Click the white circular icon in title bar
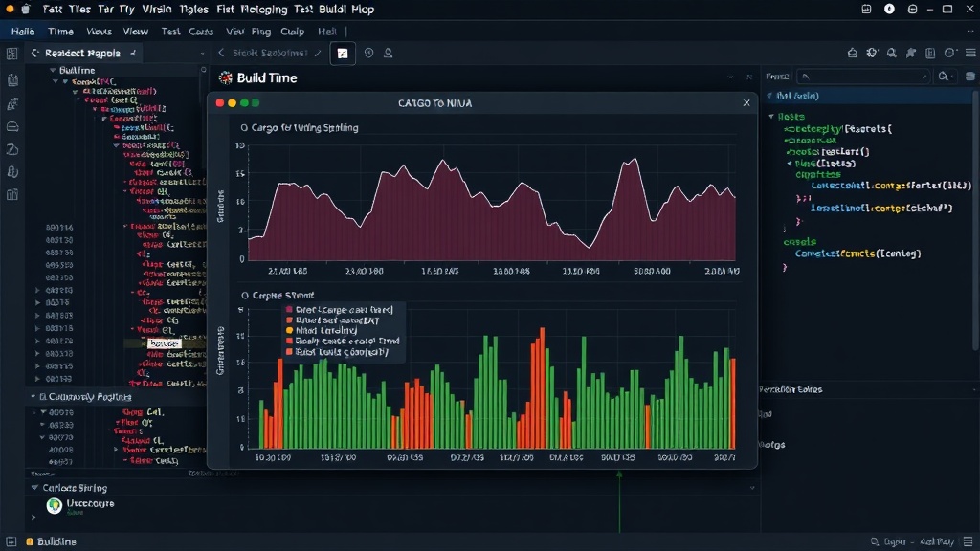Image resolution: width=980 pixels, height=551 pixels. pos(889,9)
